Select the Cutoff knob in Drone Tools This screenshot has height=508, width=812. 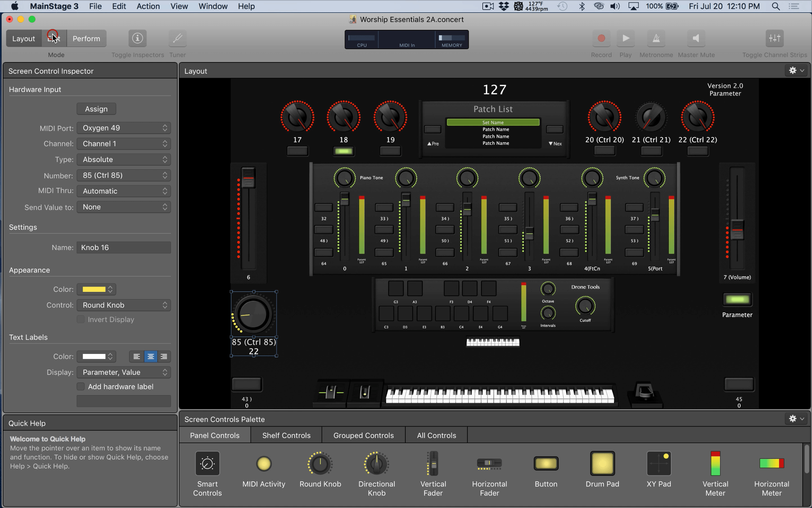click(585, 306)
